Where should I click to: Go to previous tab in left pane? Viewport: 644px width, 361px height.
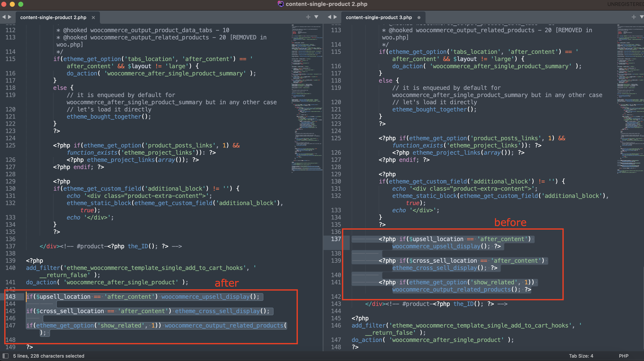point(4,17)
